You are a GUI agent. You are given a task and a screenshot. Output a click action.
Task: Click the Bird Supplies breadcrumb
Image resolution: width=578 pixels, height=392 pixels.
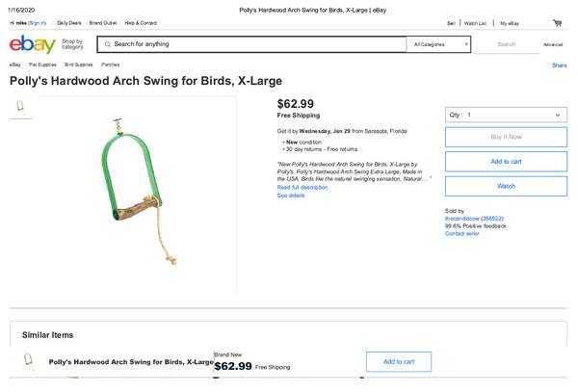[x=78, y=65]
